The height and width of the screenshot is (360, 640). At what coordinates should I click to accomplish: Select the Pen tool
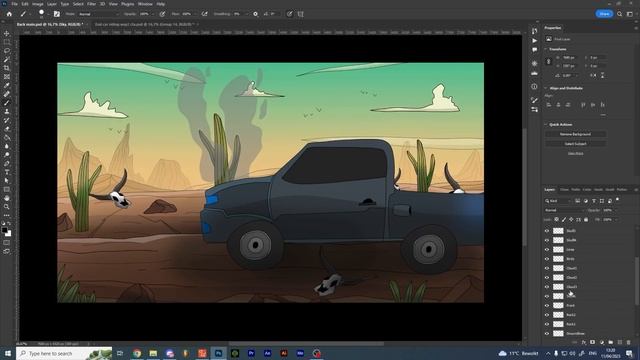coord(7,164)
